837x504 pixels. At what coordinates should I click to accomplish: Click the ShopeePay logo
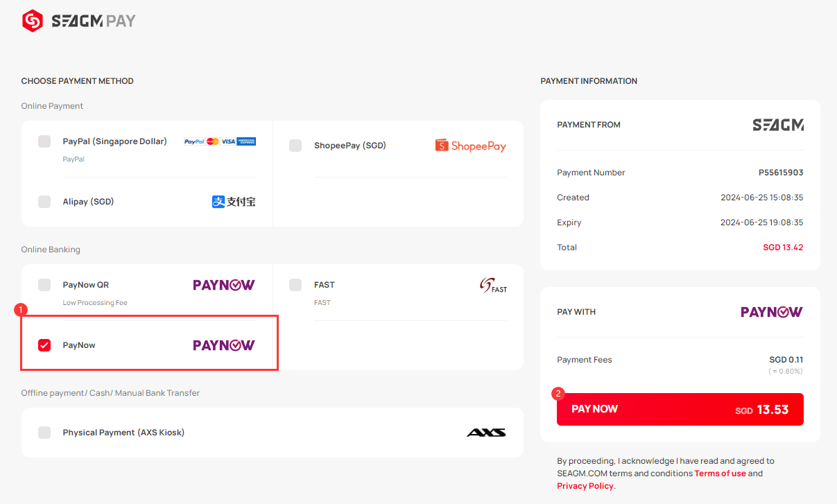(x=471, y=146)
